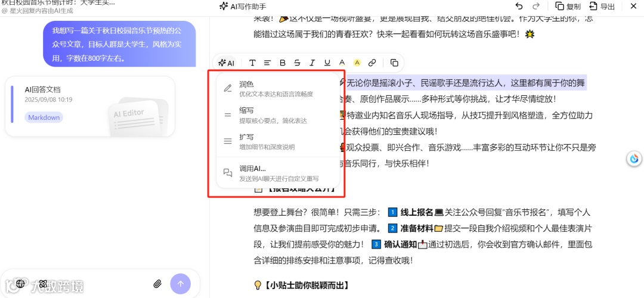The width and height of the screenshot is (644, 298).
Task: Toggle bold formatting
Action: point(282,63)
